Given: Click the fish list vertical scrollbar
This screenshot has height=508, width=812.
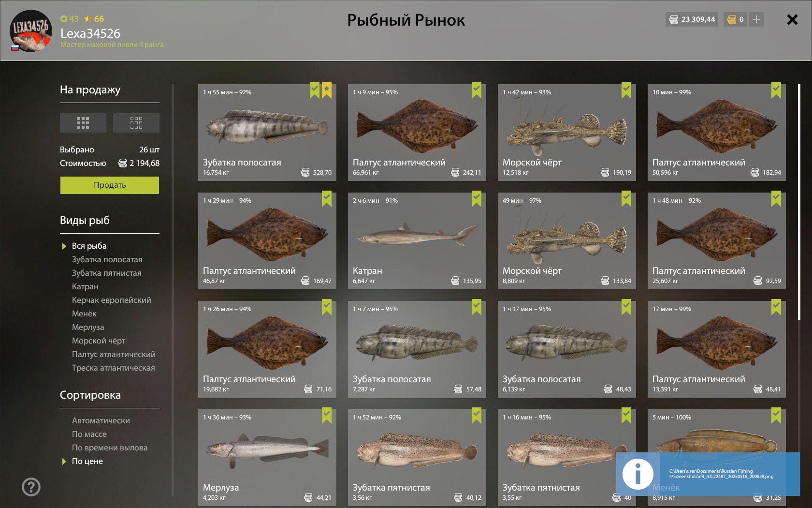Looking at the screenshot, I should coord(799,202).
